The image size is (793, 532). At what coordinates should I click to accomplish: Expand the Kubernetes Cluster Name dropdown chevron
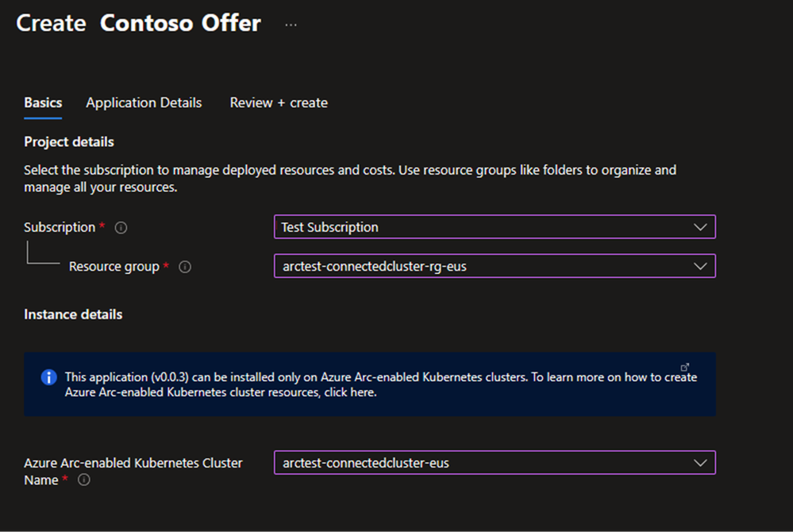699,463
